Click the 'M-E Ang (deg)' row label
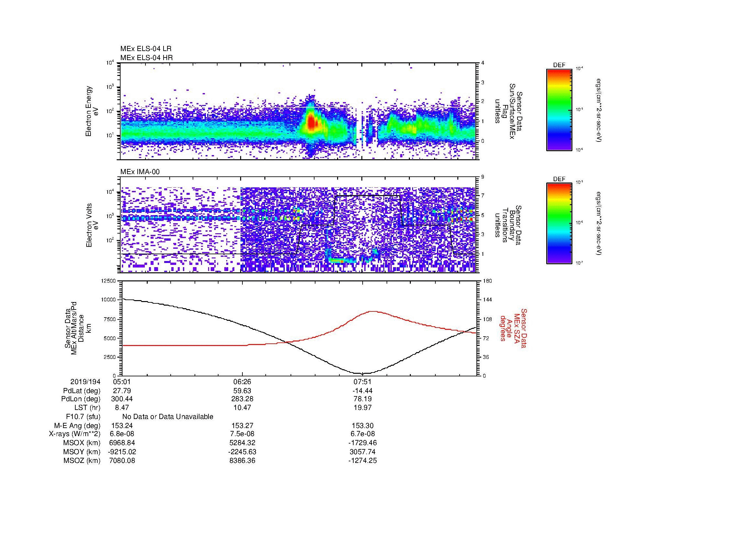This screenshot has width=756, height=534. pyautogui.click(x=77, y=426)
